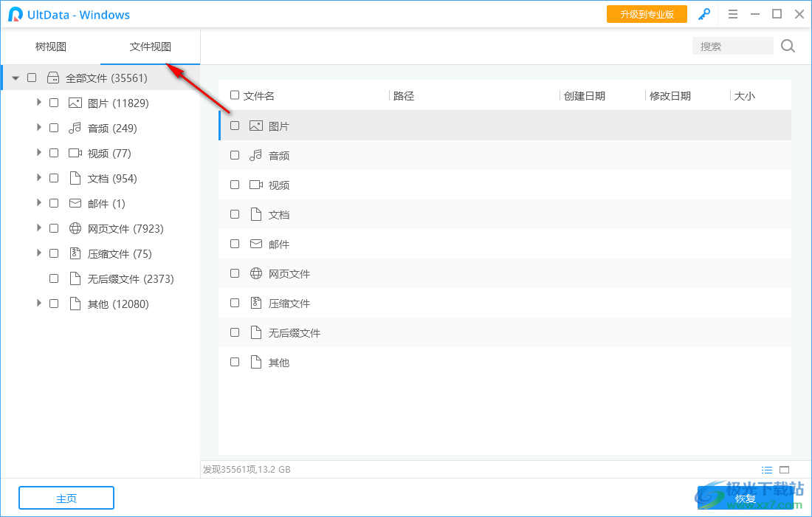Screen dimensions: 812x517
Task: Expand the 压缩文件 tree node
Action: point(39,253)
